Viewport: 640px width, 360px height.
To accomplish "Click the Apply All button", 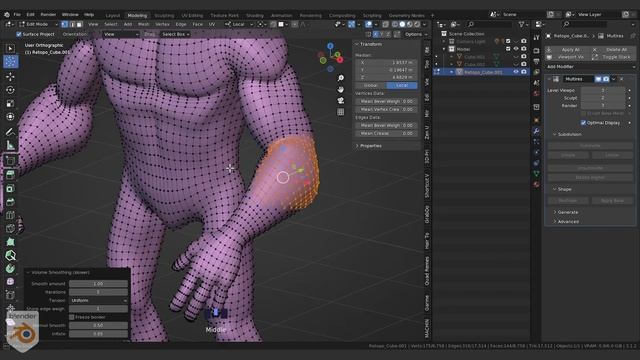I will click(567, 49).
